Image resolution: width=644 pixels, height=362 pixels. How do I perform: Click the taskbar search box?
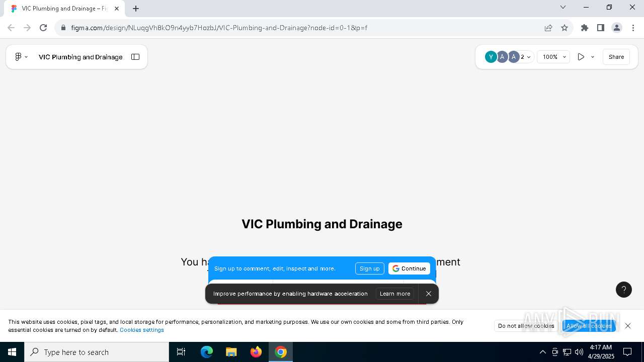97,352
